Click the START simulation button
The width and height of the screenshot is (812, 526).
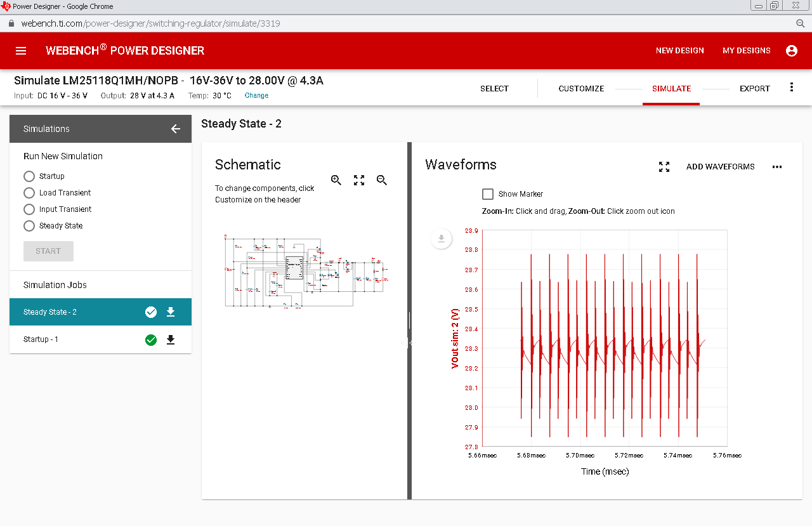click(x=48, y=251)
